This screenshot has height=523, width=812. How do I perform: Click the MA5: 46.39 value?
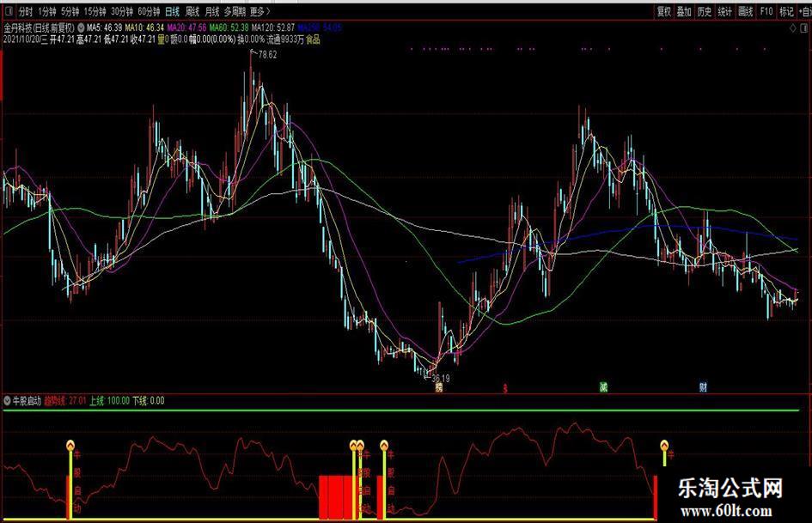tap(104, 27)
